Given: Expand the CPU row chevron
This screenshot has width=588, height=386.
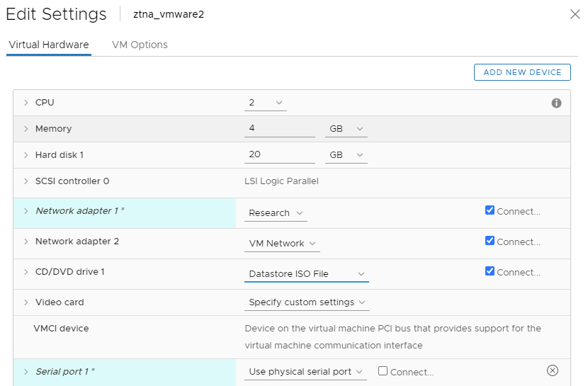Looking at the screenshot, I should pyautogui.click(x=26, y=103).
